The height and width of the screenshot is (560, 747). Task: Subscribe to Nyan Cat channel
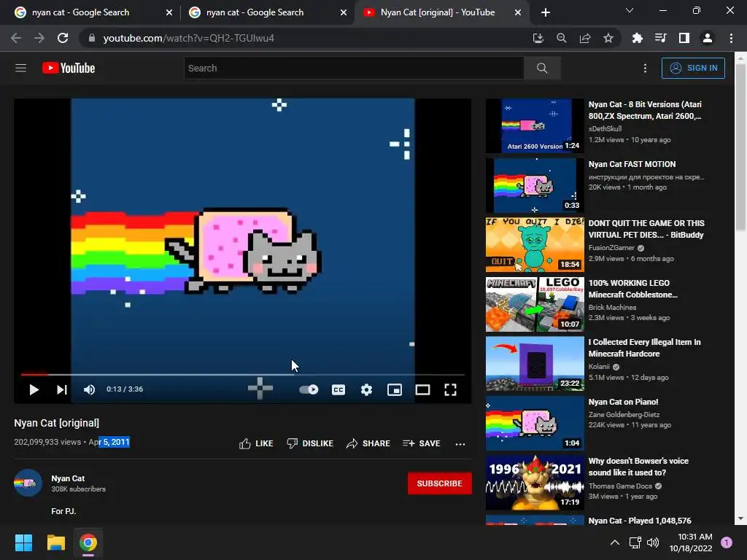click(x=440, y=483)
